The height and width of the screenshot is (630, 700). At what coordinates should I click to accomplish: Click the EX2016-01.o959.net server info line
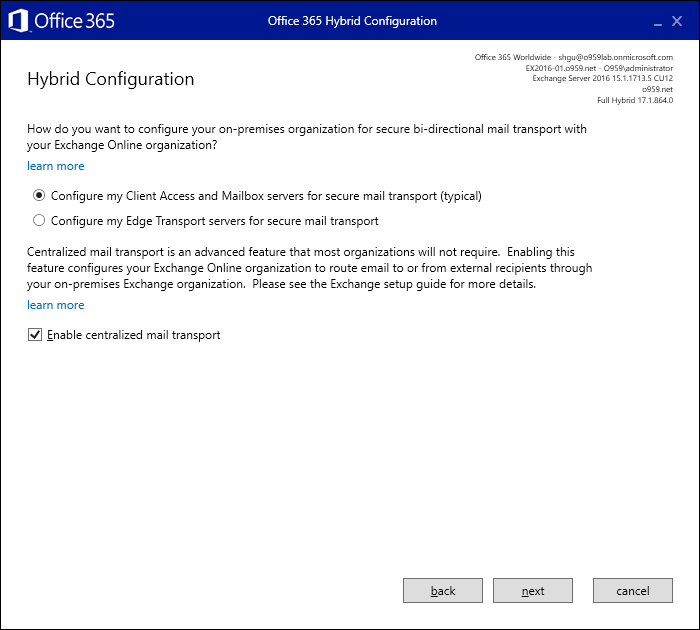click(599, 68)
